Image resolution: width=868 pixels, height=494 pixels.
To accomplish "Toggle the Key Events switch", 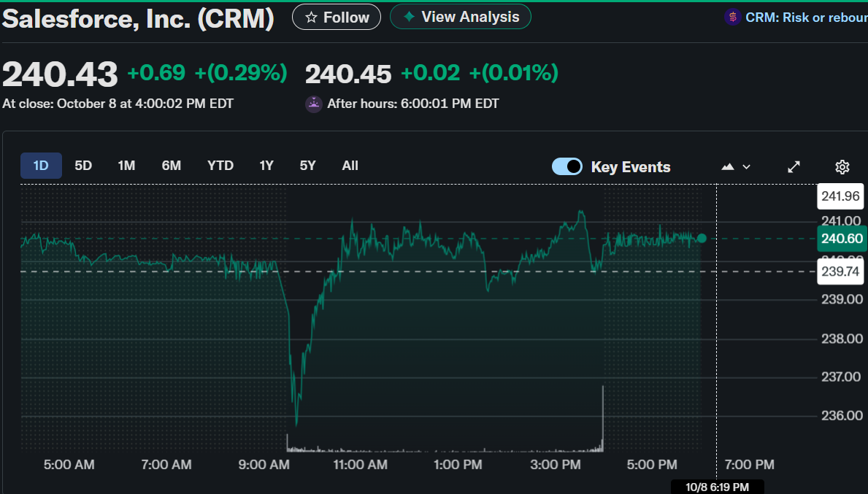I will [x=567, y=166].
